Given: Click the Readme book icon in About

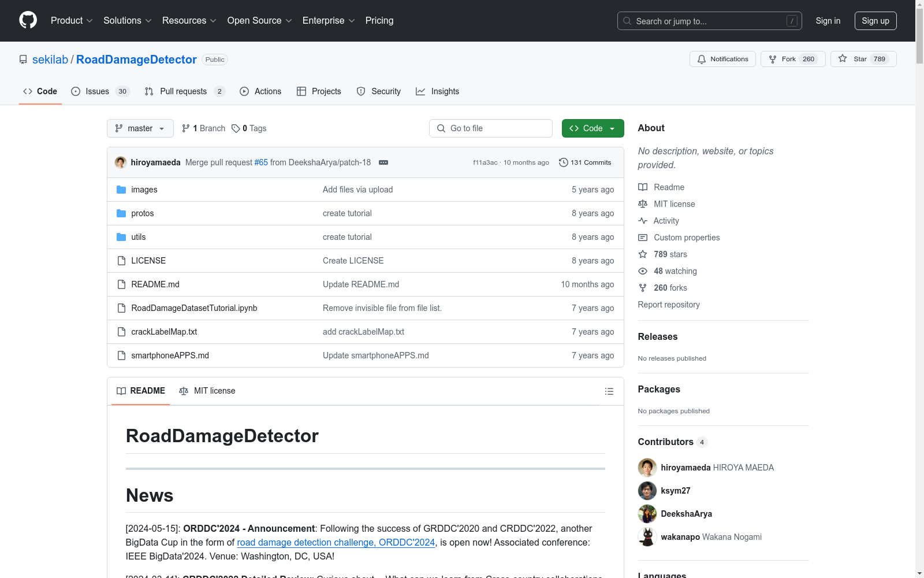Looking at the screenshot, I should pyautogui.click(x=643, y=187).
